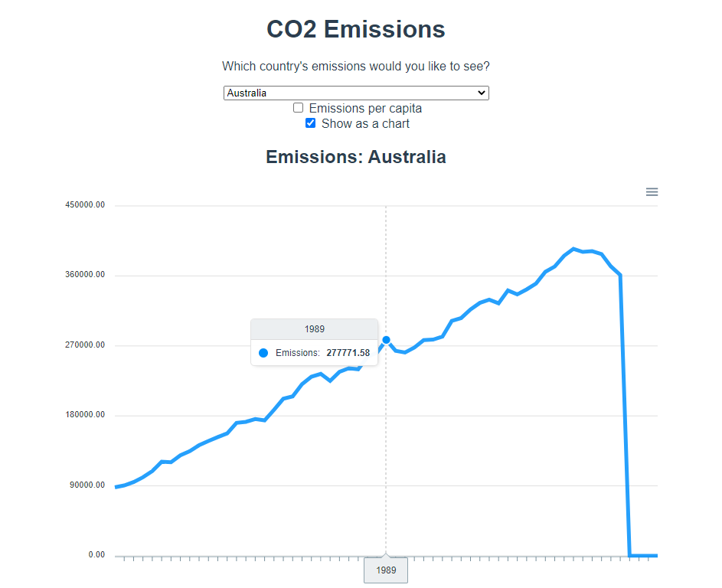Click the blue series dot in tooltip
The width and height of the screenshot is (722, 588).
pos(263,353)
